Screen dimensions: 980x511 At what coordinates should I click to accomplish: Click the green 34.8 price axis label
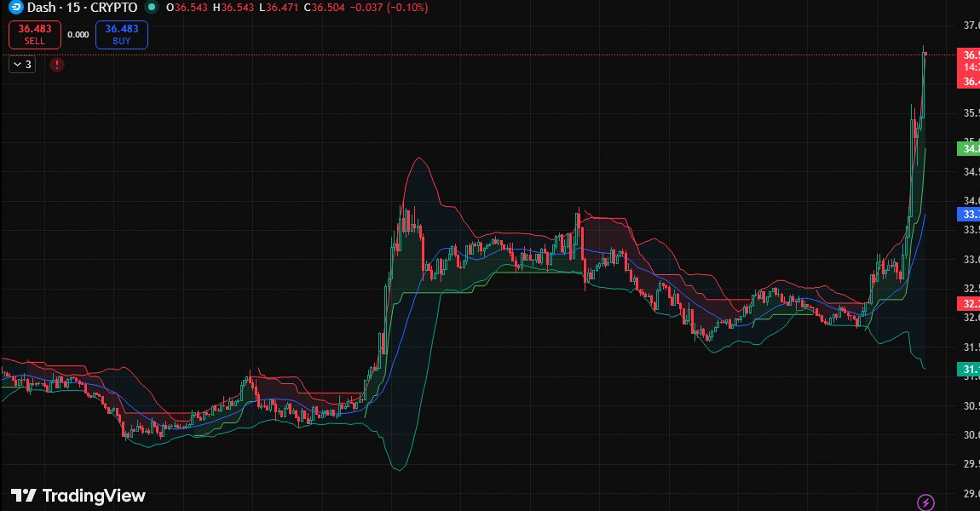pyautogui.click(x=969, y=149)
